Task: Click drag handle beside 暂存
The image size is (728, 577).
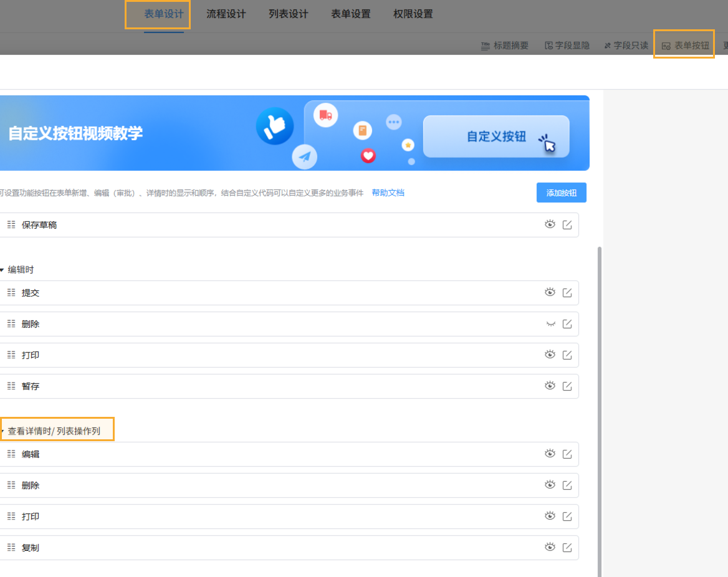Action: click(x=11, y=386)
